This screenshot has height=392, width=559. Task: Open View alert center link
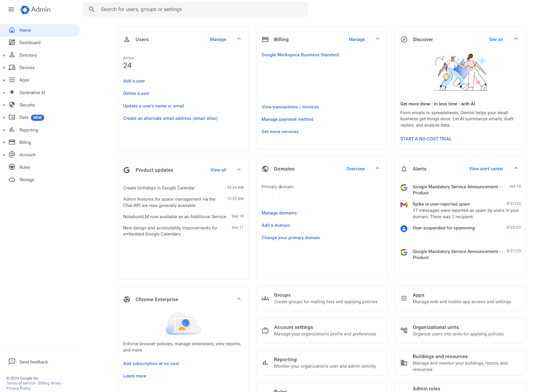tap(486, 169)
